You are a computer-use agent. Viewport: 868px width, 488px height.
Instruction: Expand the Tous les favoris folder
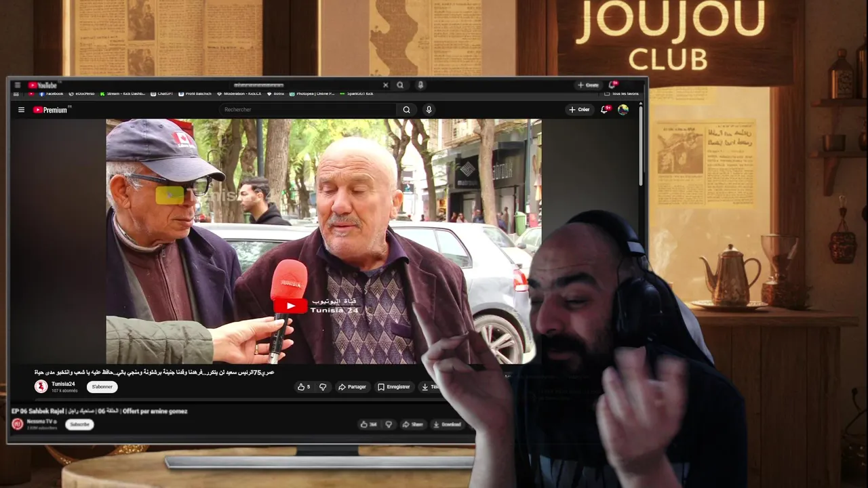click(x=622, y=94)
